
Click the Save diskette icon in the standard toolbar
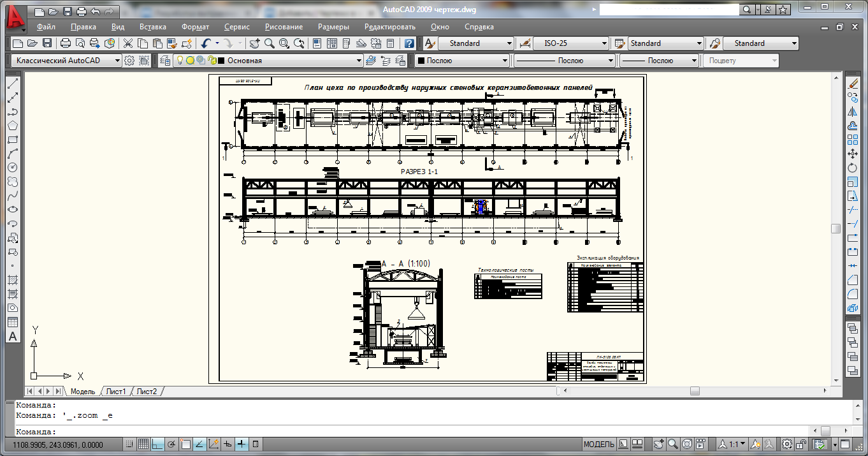click(x=47, y=43)
